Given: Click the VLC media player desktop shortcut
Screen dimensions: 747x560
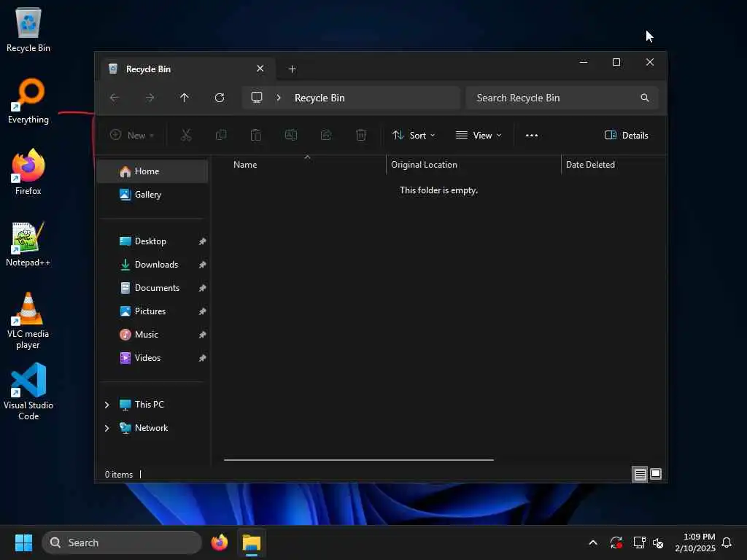Looking at the screenshot, I should (28, 321).
